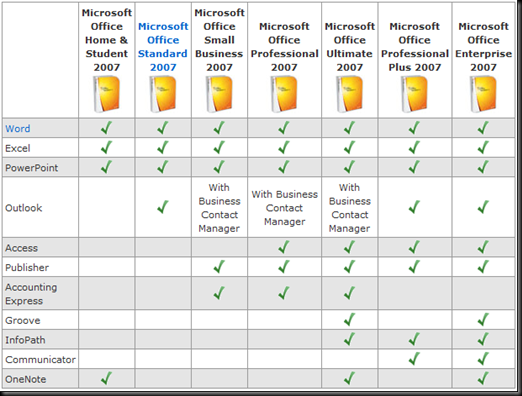This screenshot has height=396, width=522.
Task: Click the Groove row label
Action: [23, 321]
